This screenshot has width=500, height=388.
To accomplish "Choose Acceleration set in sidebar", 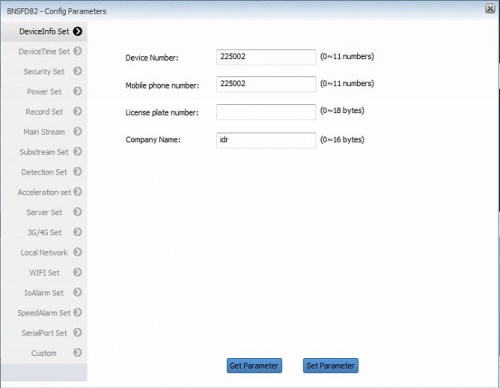I will pyautogui.click(x=44, y=192).
